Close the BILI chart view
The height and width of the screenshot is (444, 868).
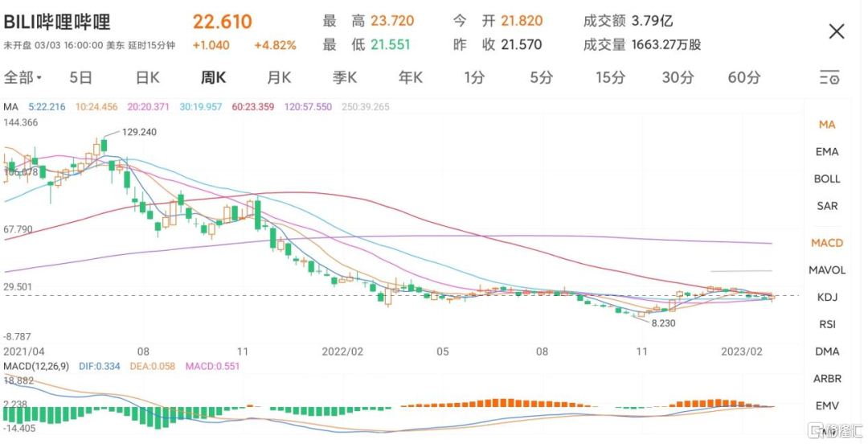(837, 31)
